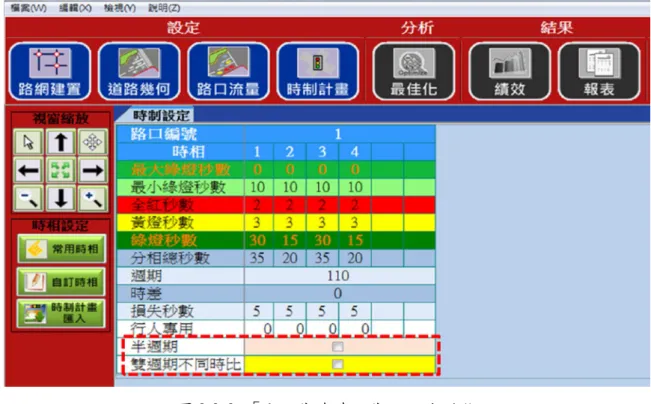Open the 路網建置 network setup icon
The width and height of the screenshot is (651, 404).
point(50,71)
